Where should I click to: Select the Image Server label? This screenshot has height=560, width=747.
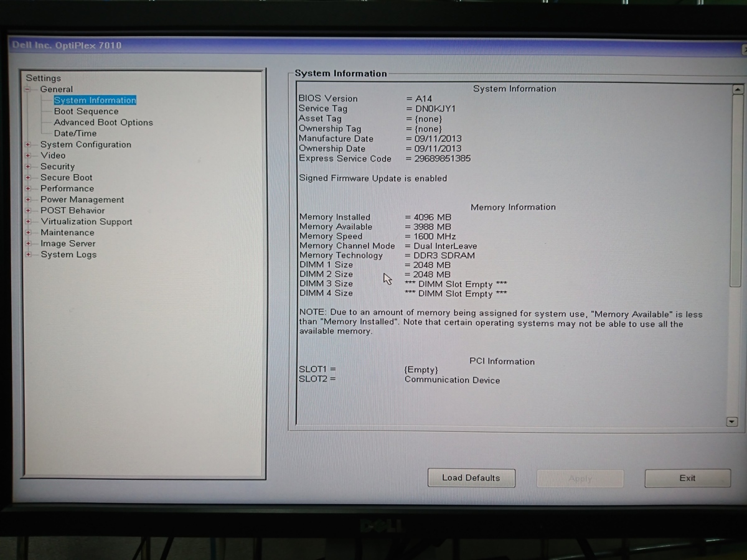[x=68, y=243]
